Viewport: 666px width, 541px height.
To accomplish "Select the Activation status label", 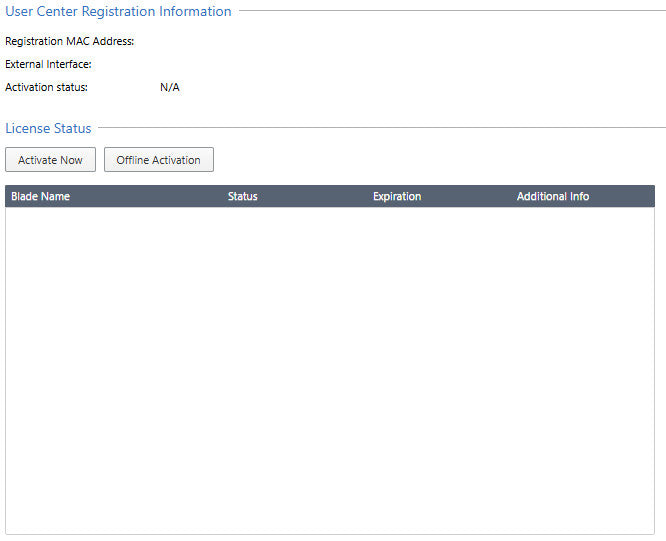I will point(46,87).
